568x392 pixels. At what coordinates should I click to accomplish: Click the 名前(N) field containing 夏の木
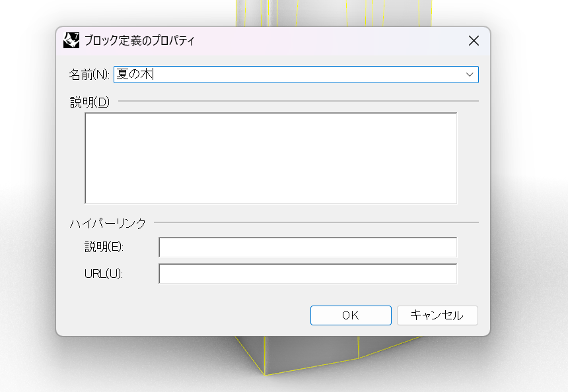tap(296, 75)
